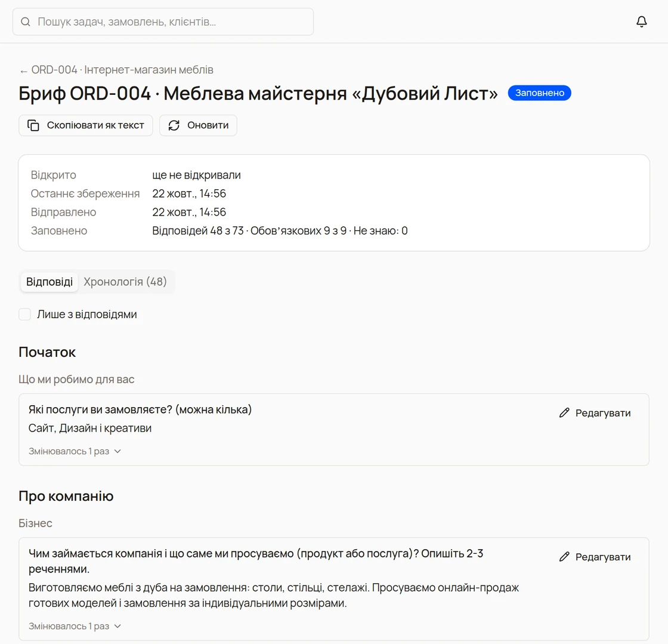Open the notifications bell
The height and width of the screenshot is (644, 668).
tap(641, 21)
